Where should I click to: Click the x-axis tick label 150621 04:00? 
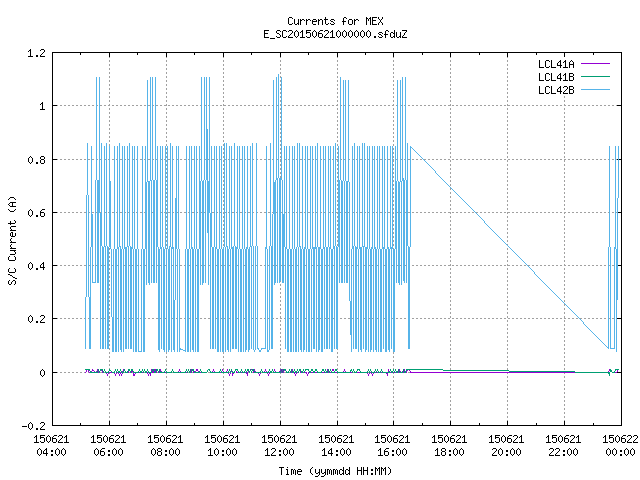tap(51, 446)
